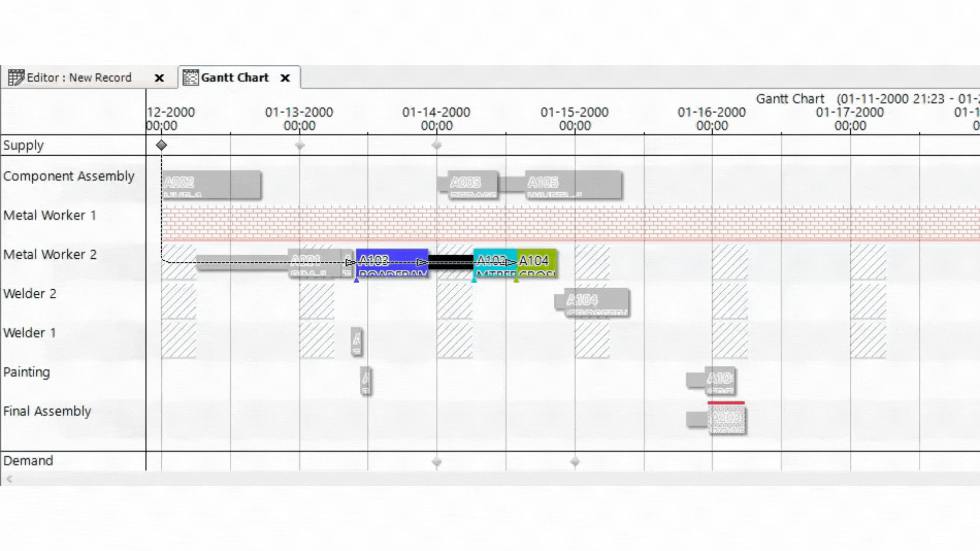Select the Welder 1 resource label
The width and height of the screenshot is (980, 551).
[x=29, y=333]
